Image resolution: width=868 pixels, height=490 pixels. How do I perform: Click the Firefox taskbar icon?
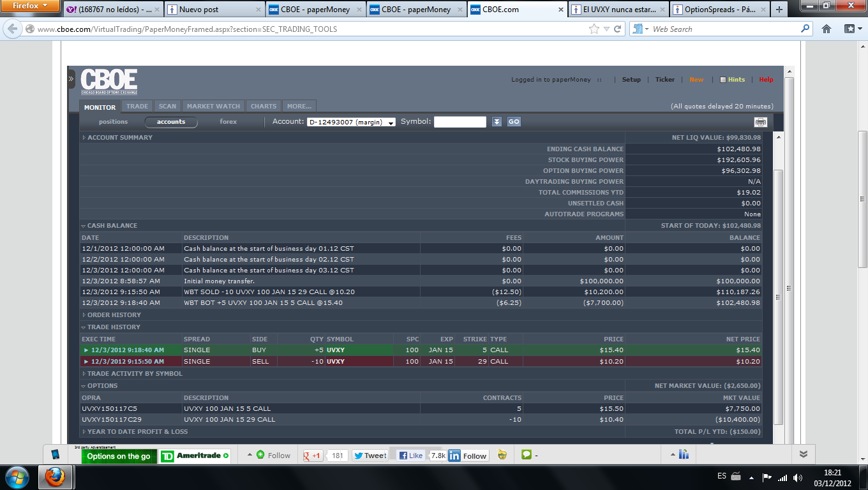(56, 477)
